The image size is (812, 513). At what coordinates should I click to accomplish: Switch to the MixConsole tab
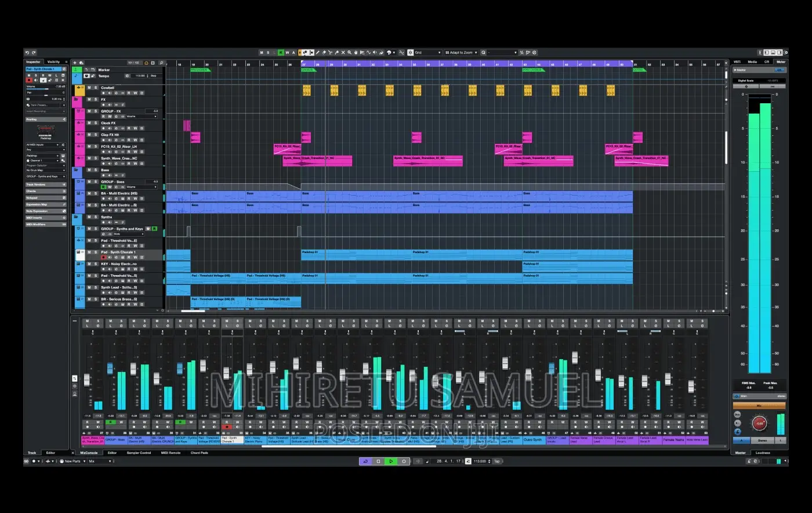(x=88, y=453)
